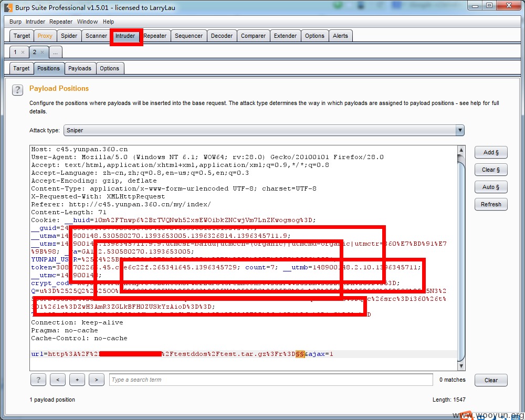Open the Intruder menu
The image size is (525, 420).
click(35, 22)
